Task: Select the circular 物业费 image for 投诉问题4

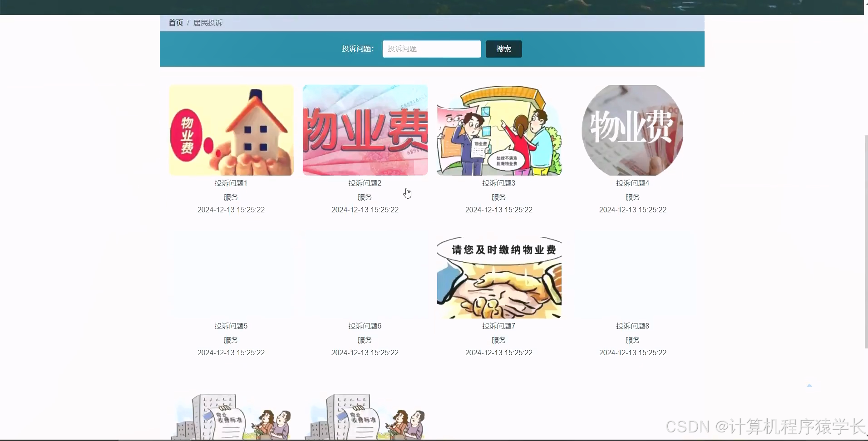Action: (632, 130)
